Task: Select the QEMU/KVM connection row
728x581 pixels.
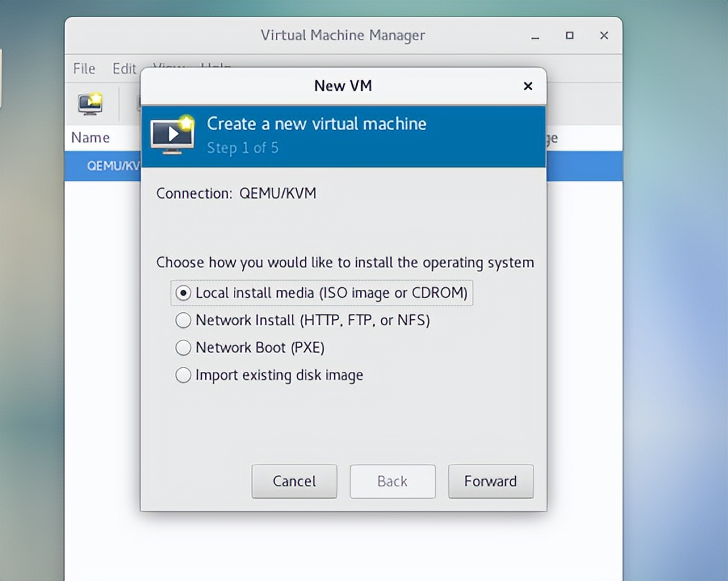Action: pyautogui.click(x=105, y=166)
